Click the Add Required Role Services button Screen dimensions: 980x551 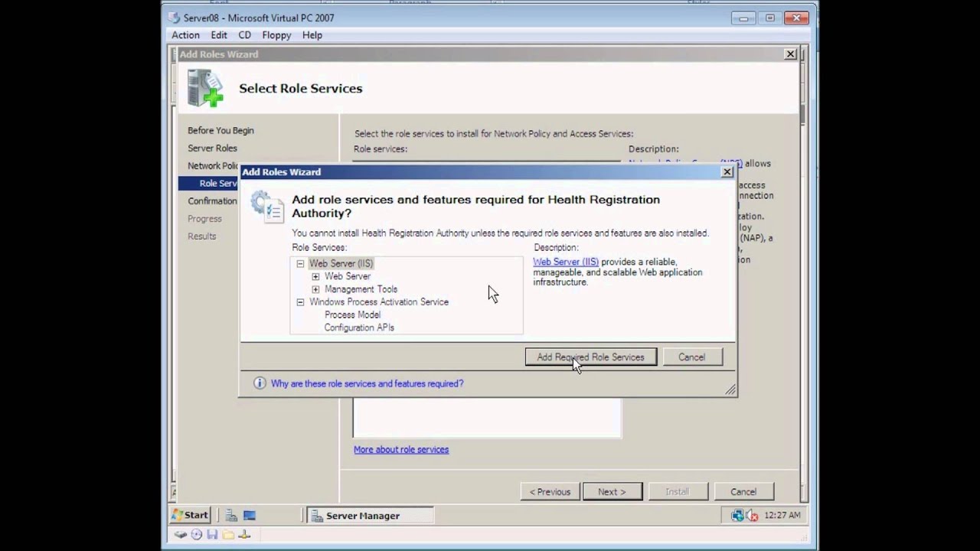click(590, 357)
